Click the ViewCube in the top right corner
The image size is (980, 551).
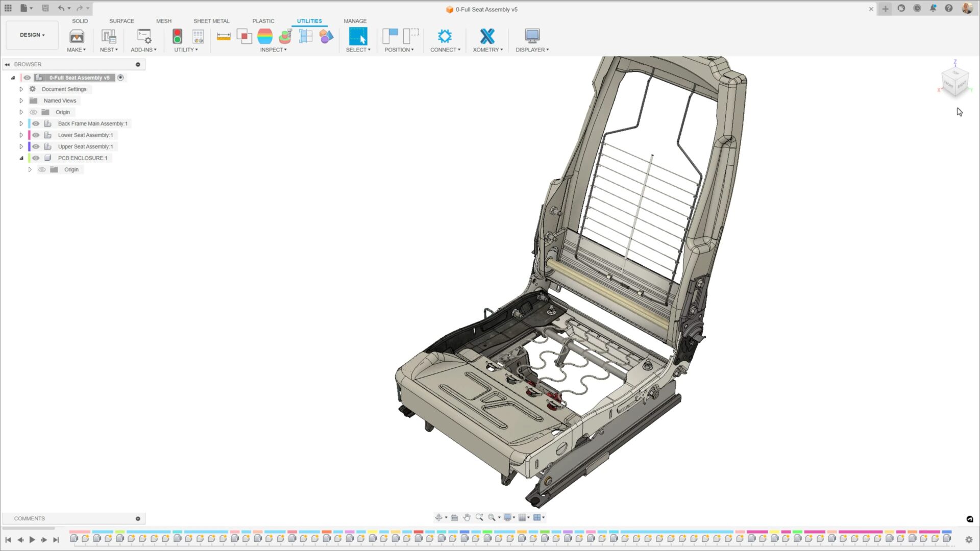point(954,82)
